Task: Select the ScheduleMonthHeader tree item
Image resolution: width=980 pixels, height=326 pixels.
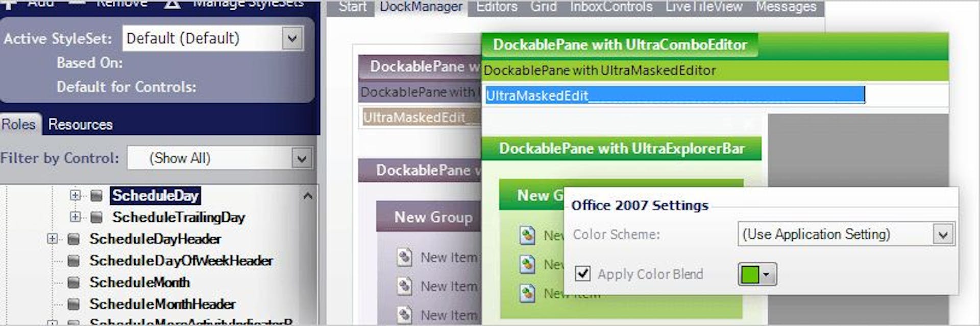Action: tap(162, 305)
